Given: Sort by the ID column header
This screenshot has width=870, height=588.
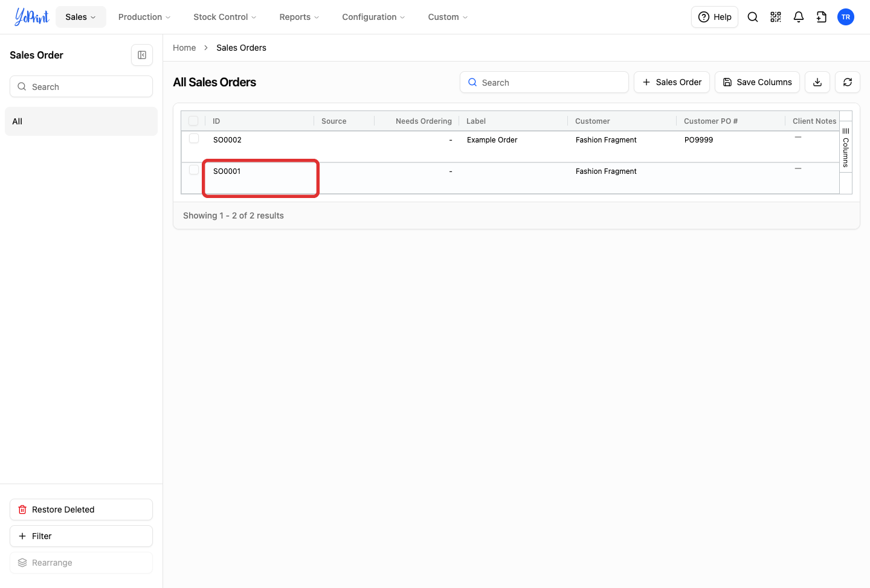Looking at the screenshot, I should coord(216,121).
